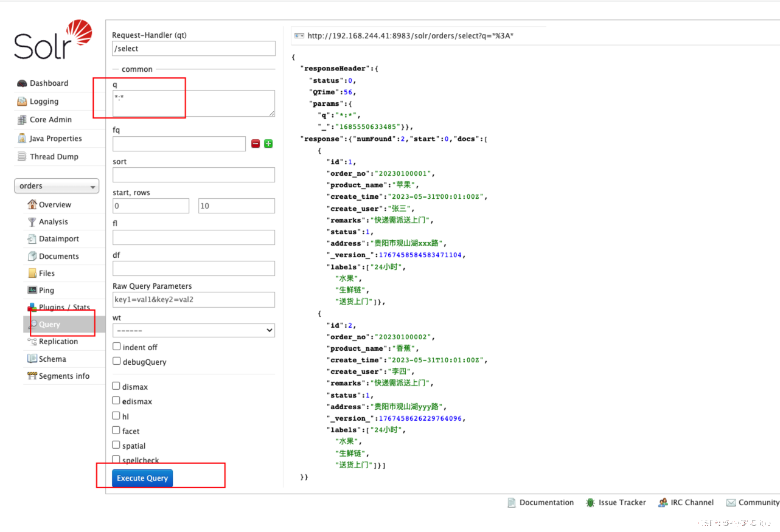Open the Dashboard gauge icon
This screenshot has width=780, height=532.
(22, 83)
